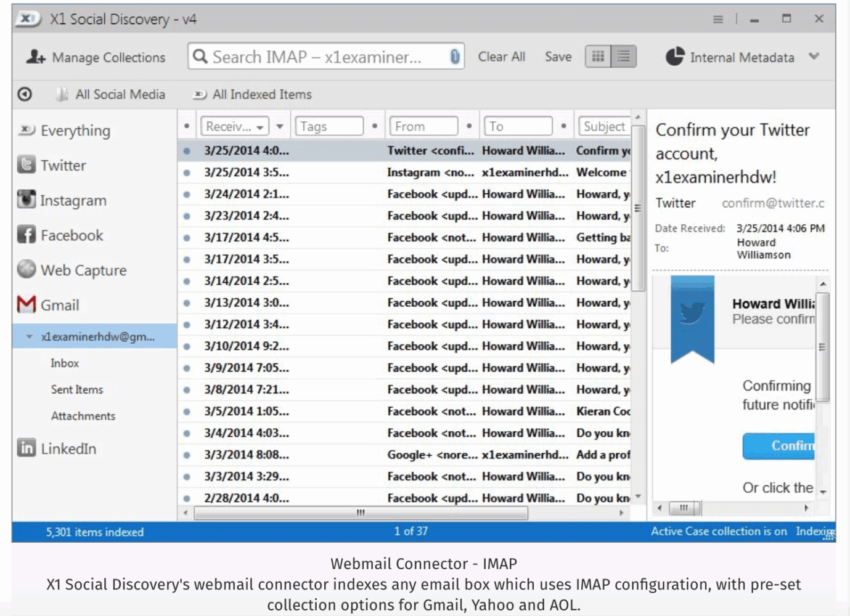The width and height of the screenshot is (850, 616).
Task: Open the Gmail envelope icon
Action: click(x=27, y=304)
